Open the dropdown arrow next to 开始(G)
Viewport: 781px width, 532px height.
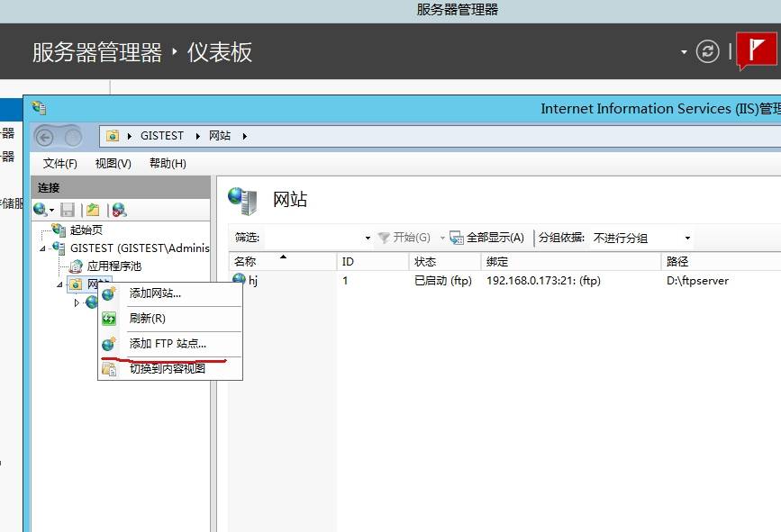[442, 238]
